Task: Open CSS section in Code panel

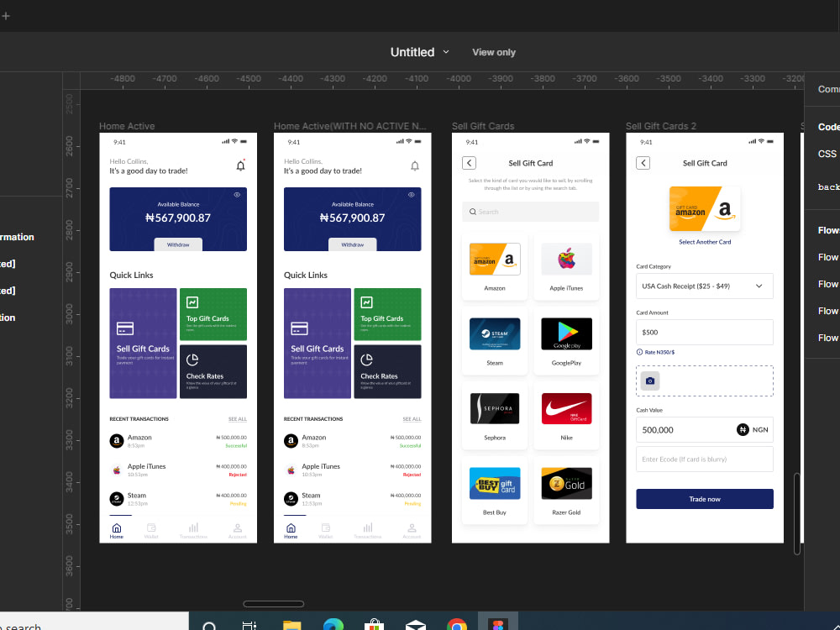Action: coord(827,154)
